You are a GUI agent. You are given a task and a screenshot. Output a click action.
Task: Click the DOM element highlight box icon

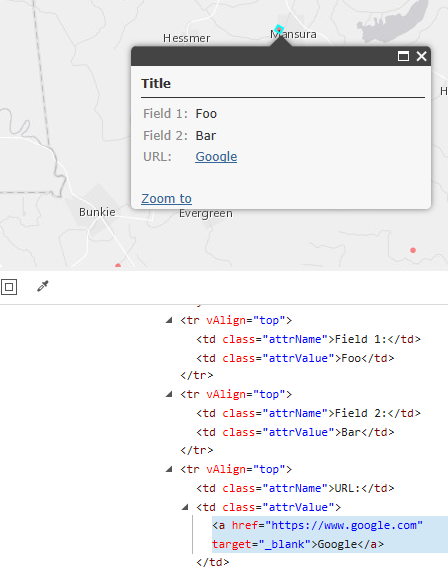[9, 287]
